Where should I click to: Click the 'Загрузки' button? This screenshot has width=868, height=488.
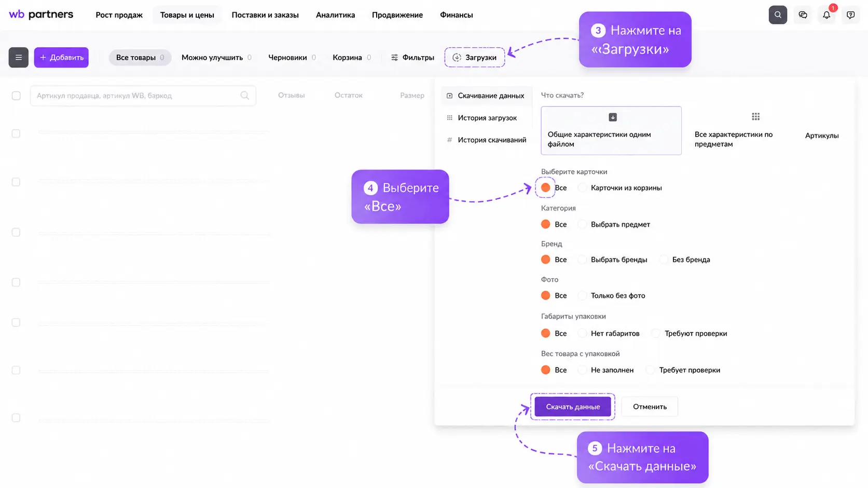click(x=475, y=57)
